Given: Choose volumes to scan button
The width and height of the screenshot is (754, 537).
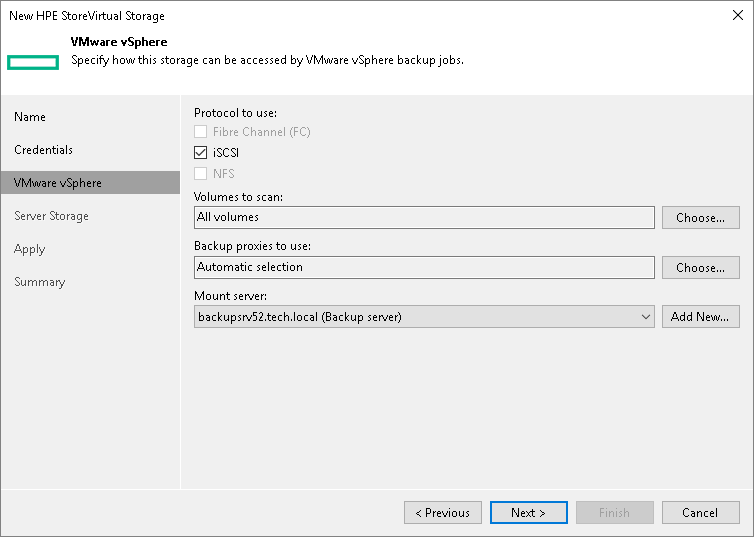Looking at the screenshot, I should pyautogui.click(x=701, y=218).
